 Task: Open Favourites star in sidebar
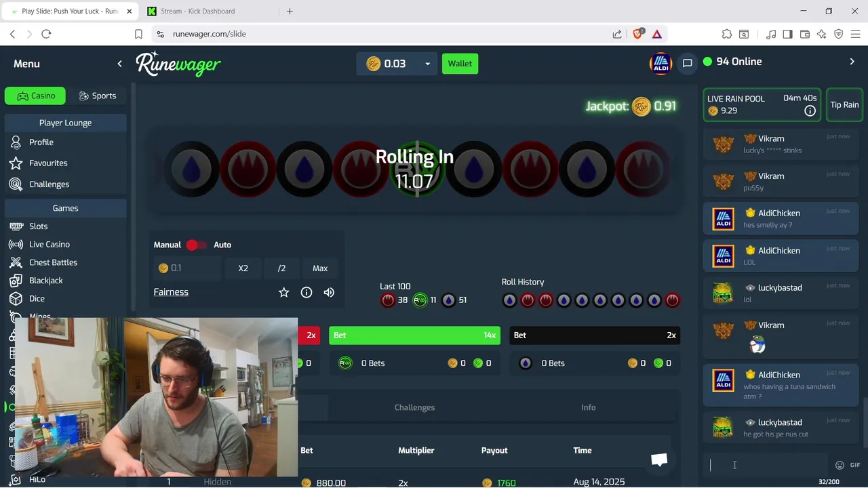16,163
